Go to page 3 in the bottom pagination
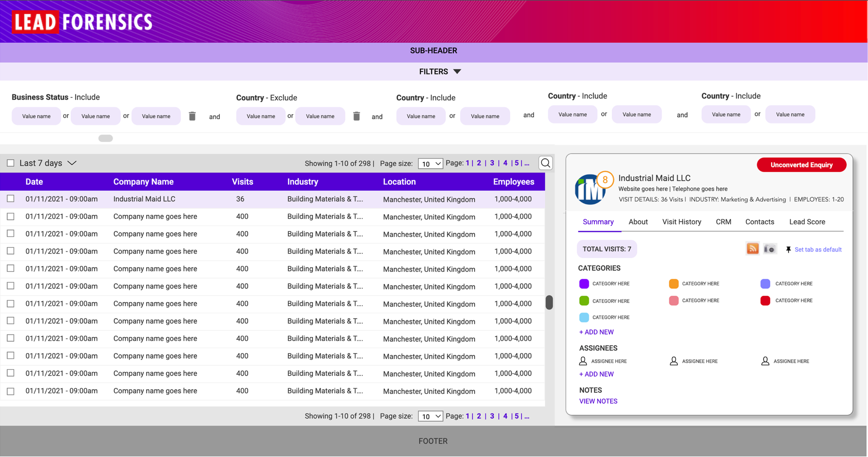The image size is (868, 457). (x=492, y=416)
